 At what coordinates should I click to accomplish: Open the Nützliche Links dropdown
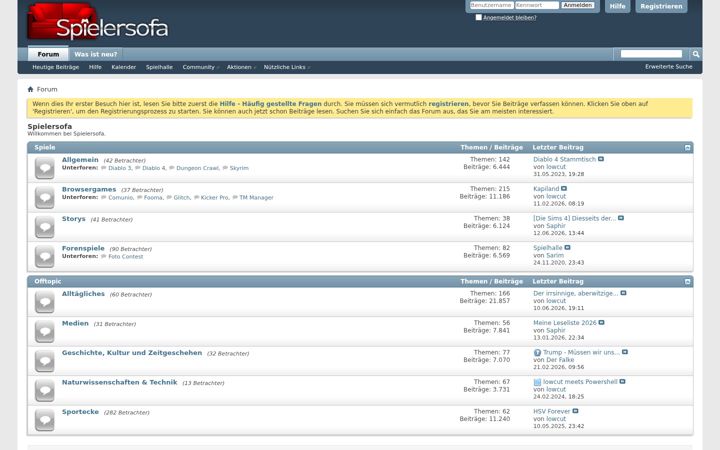(x=287, y=67)
